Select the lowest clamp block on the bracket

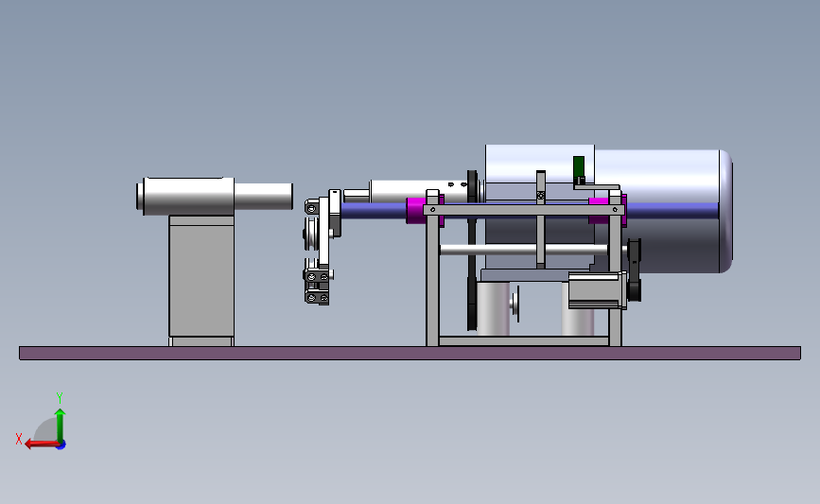pyautogui.click(x=317, y=298)
